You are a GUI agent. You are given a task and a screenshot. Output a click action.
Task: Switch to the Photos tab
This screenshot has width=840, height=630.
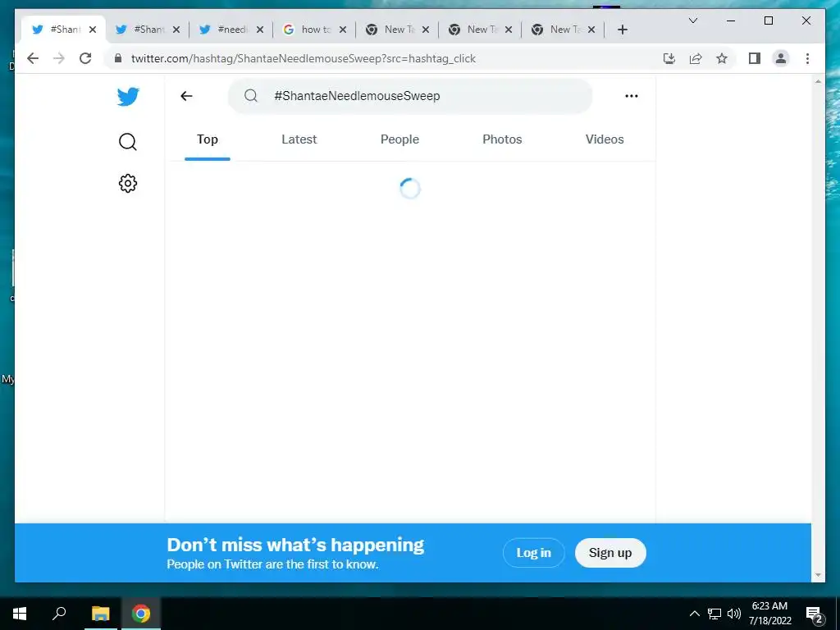coord(502,139)
